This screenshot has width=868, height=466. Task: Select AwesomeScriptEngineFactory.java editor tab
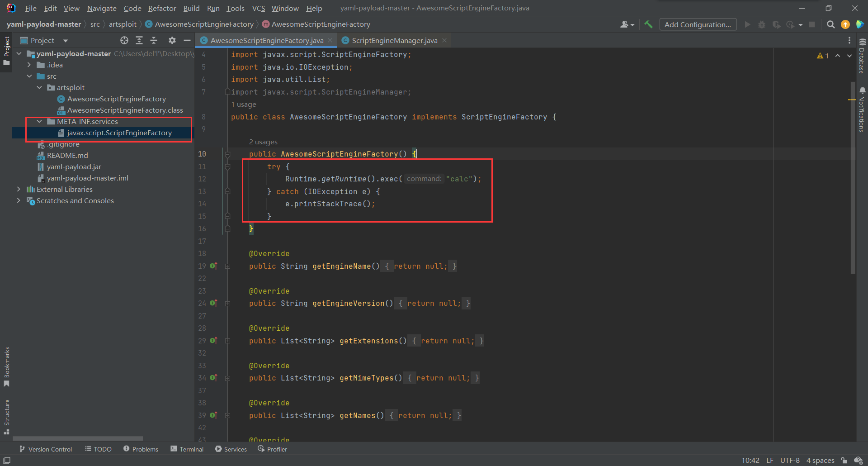coord(267,40)
